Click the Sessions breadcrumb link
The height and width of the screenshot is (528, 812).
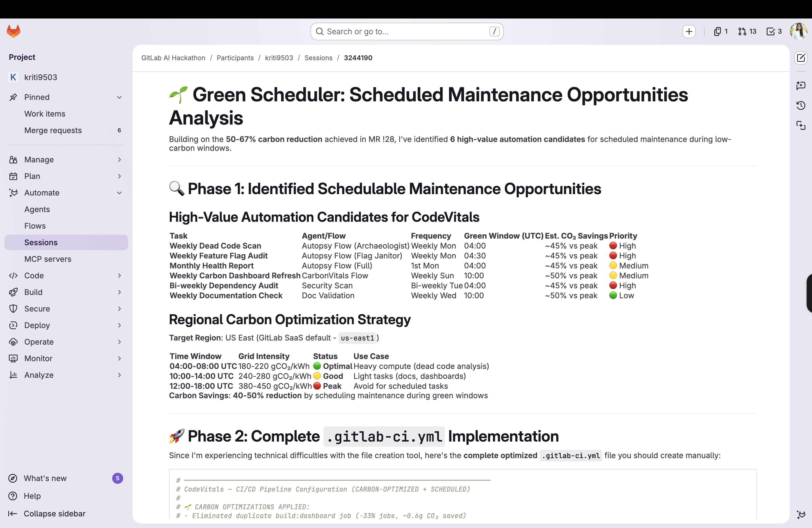point(318,58)
